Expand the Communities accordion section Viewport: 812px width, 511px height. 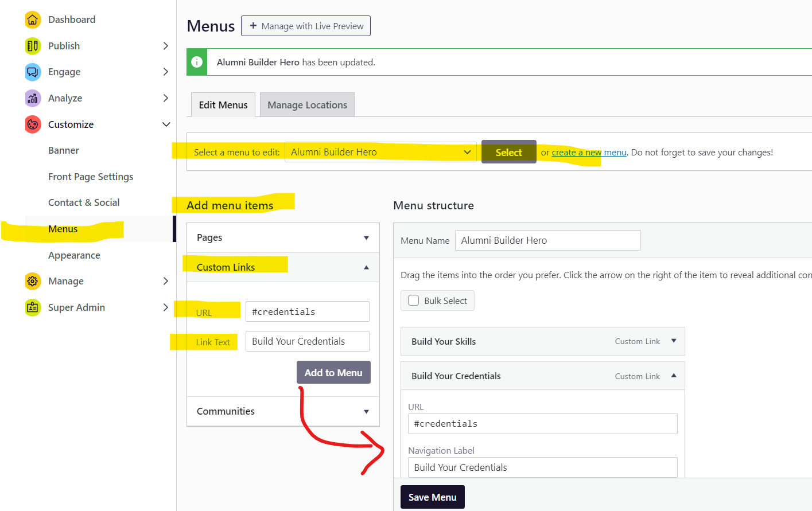366,412
